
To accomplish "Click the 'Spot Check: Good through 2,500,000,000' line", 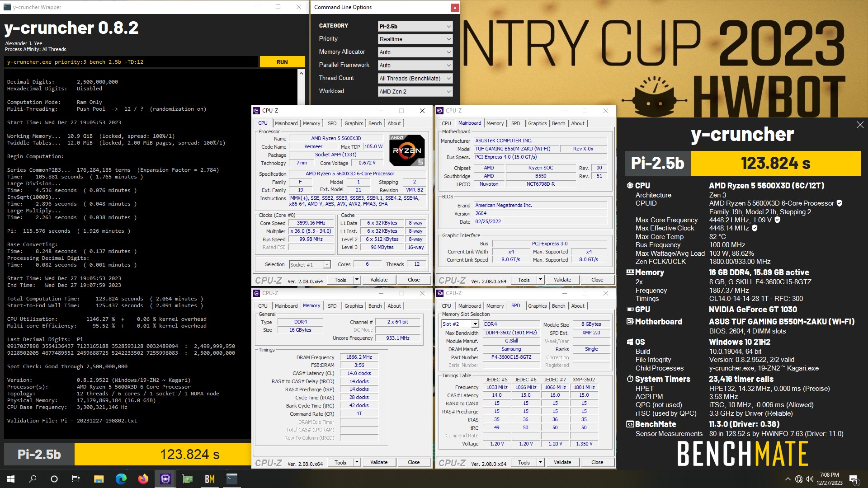I will (67, 366).
